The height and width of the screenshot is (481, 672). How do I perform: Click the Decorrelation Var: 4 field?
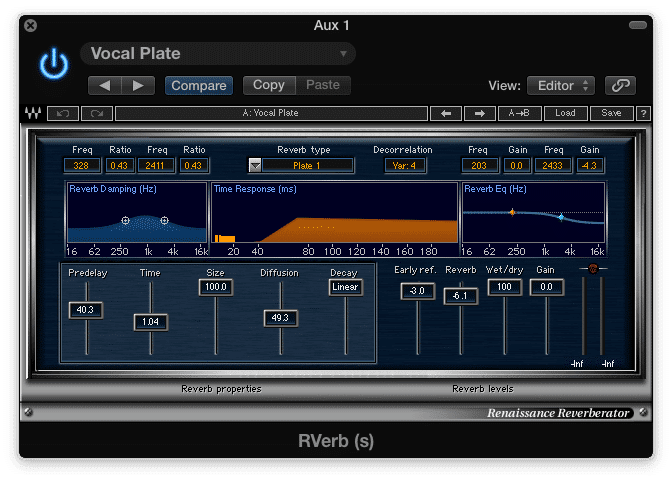click(405, 165)
